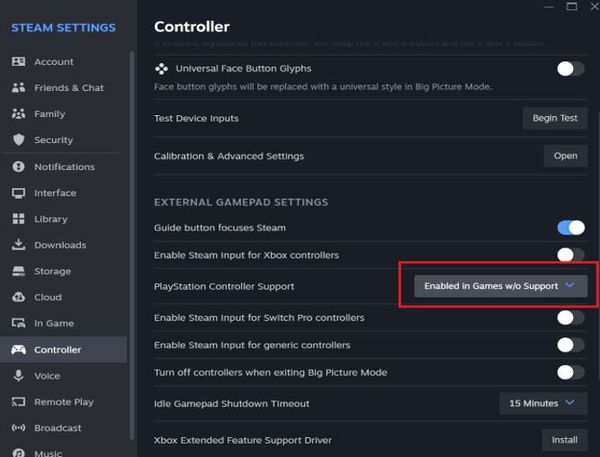Click the Notifications bell icon
The height and width of the screenshot is (457, 600).
click(18, 167)
